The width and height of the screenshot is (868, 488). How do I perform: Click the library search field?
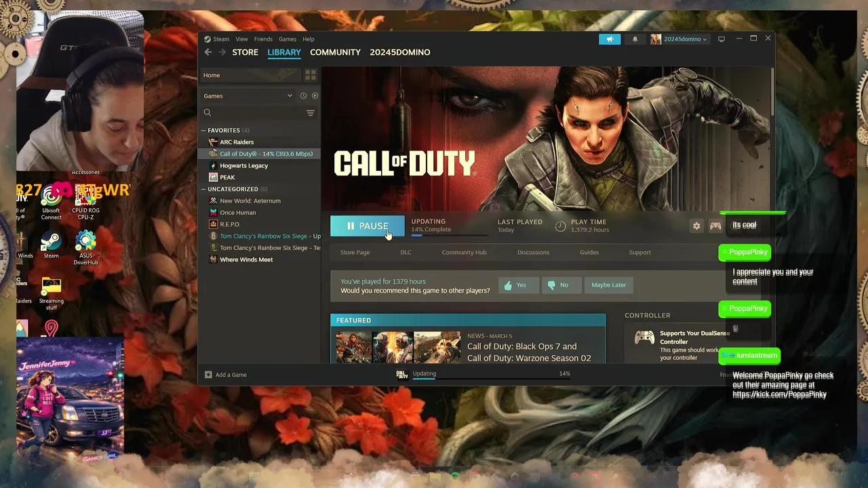(252, 113)
